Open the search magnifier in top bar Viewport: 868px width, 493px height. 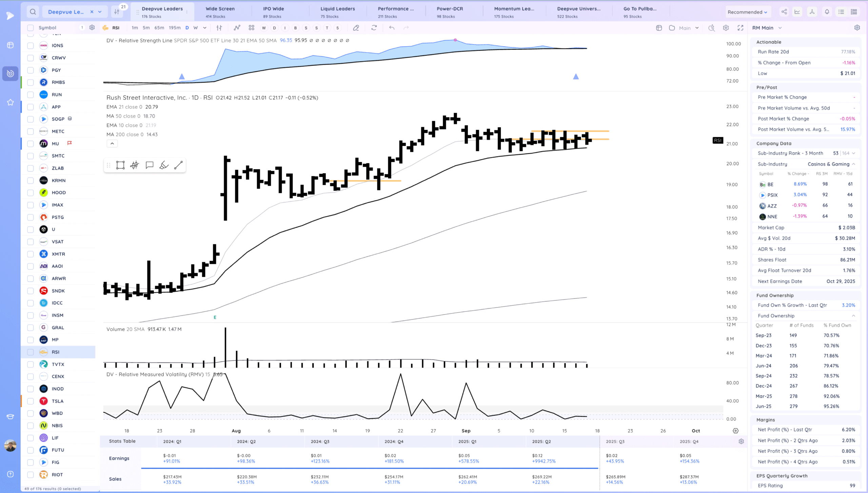pos(33,12)
